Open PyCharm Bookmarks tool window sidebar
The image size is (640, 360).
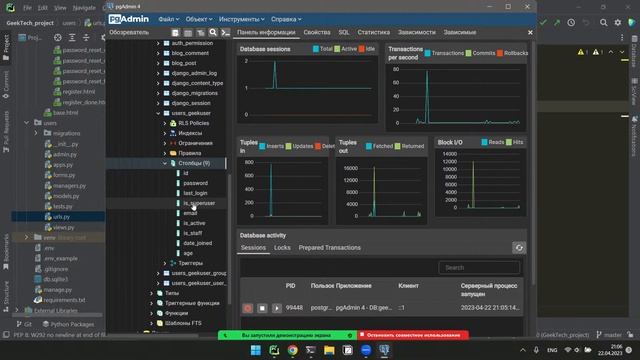click(x=6, y=252)
